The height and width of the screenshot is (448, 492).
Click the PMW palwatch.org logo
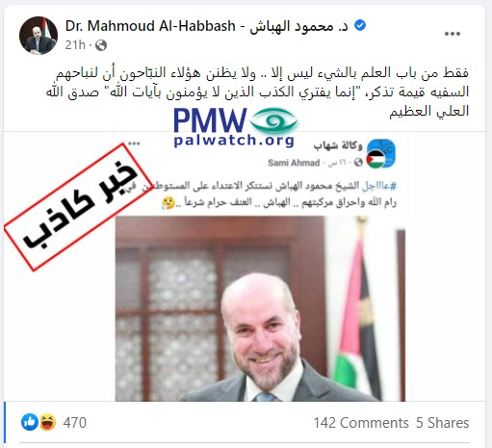236,127
